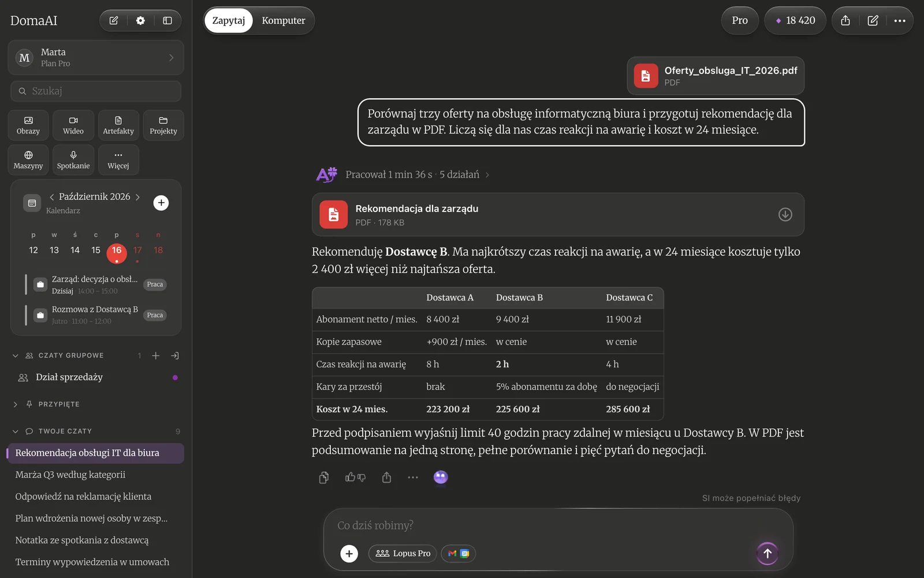
Task: Start a Spotkanie meeting recording
Action: tap(73, 160)
